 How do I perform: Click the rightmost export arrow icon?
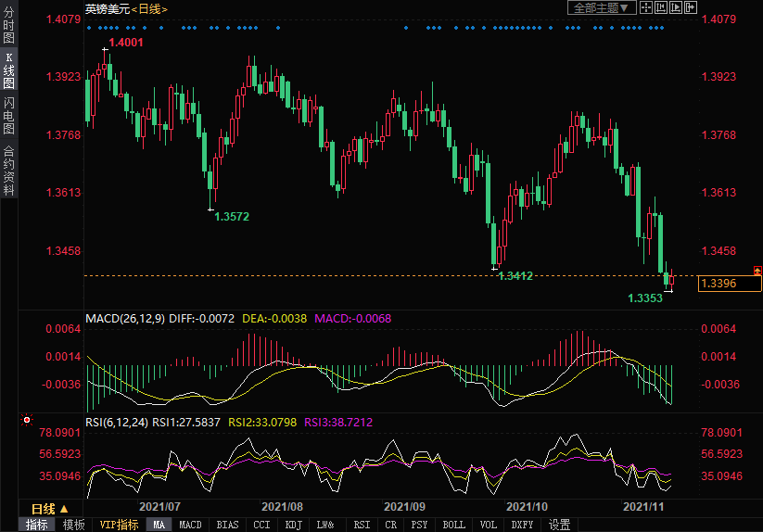coord(690,7)
